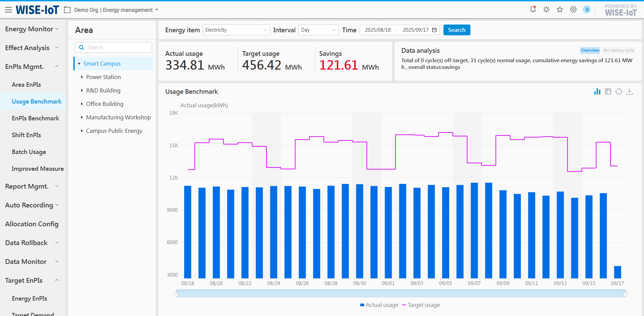Image resolution: width=644 pixels, height=316 pixels.
Task: Open Batch Usage menu item
Action: click(29, 152)
